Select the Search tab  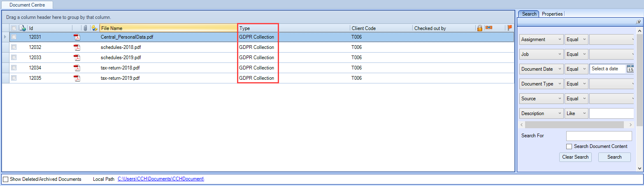[x=529, y=14]
